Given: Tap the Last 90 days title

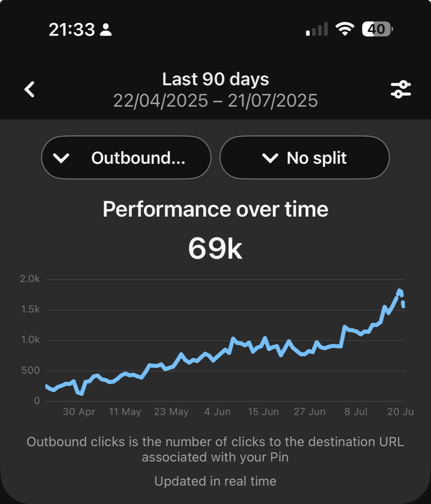Looking at the screenshot, I should pyautogui.click(x=215, y=79).
